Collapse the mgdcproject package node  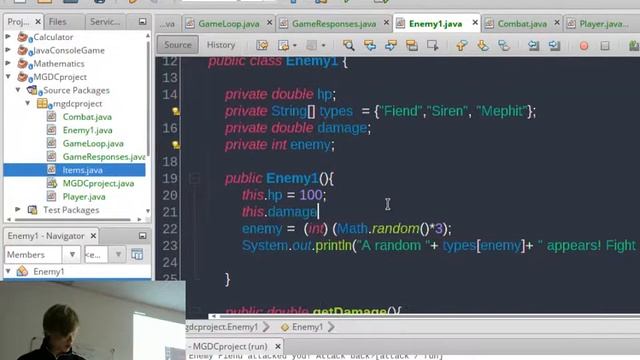(28, 103)
